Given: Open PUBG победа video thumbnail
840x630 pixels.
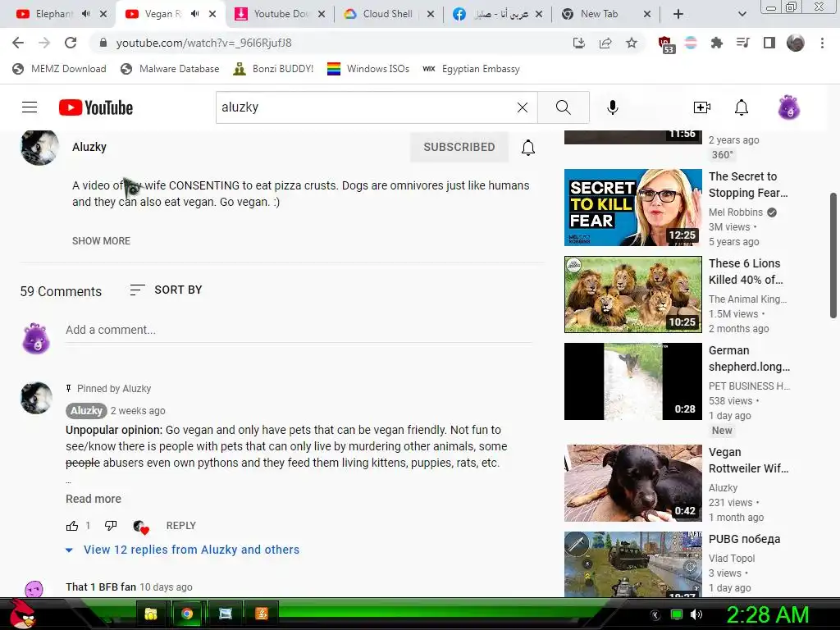Looking at the screenshot, I should [632, 564].
